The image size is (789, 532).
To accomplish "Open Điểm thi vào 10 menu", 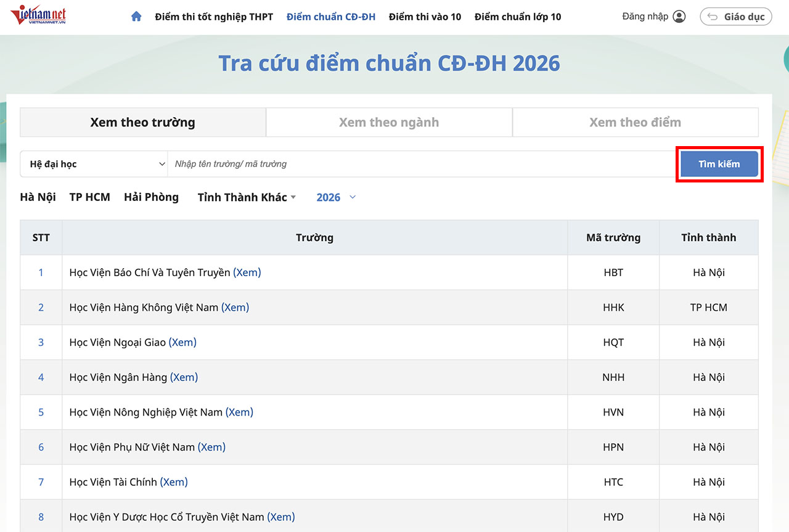I will pyautogui.click(x=425, y=17).
